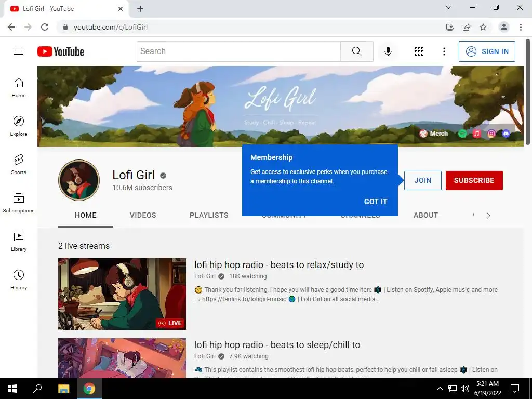
Task: Click the Chrome back arrow
Action: click(x=11, y=27)
